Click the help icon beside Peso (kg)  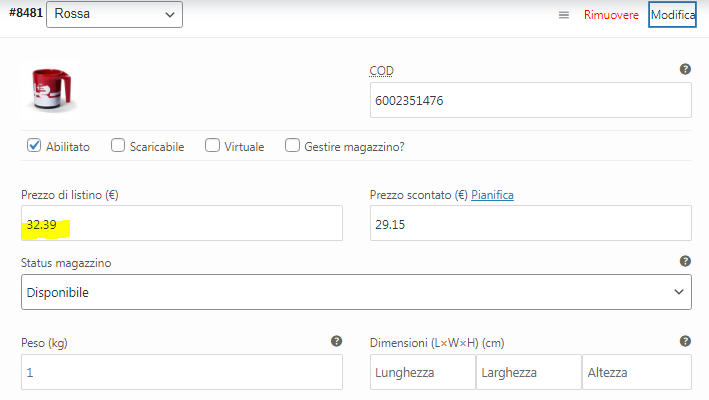(336, 341)
